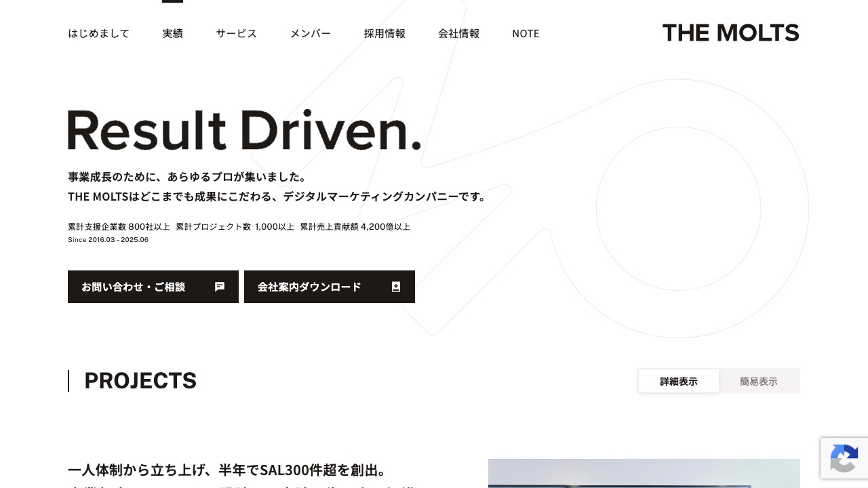Click the PROJECTS section heading

(x=140, y=381)
